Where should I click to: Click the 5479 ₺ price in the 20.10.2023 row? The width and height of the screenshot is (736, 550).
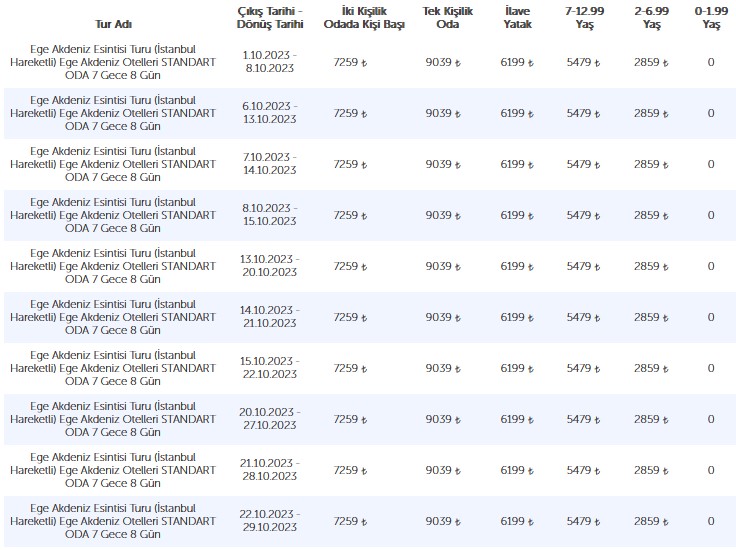[583, 419]
